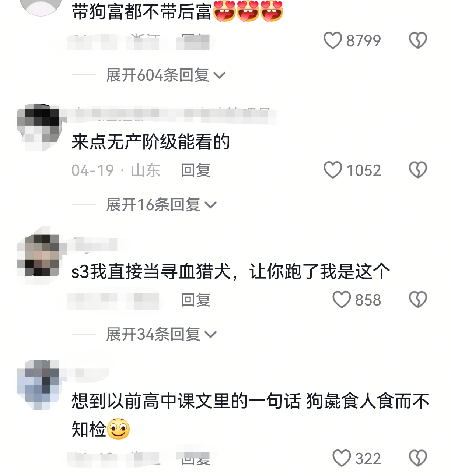This screenshot has height=476, width=451.
Task: Like the s3 寻血猎犬 comment
Action: pos(342,300)
